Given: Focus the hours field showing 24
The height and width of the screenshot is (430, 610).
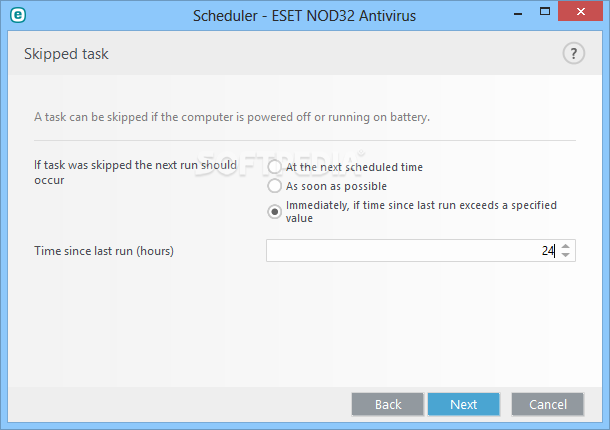Looking at the screenshot, I should coord(412,251).
